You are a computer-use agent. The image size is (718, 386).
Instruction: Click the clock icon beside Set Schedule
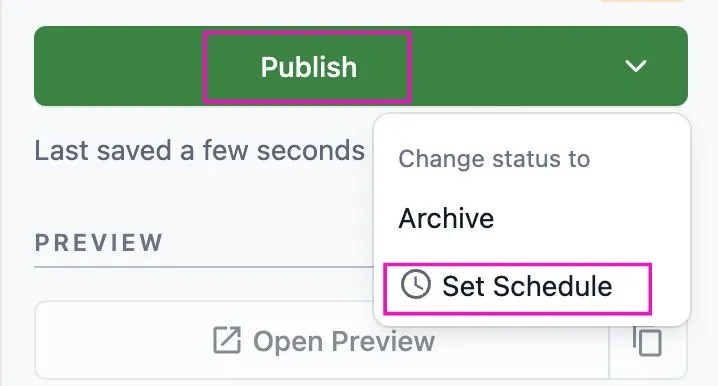(x=416, y=284)
